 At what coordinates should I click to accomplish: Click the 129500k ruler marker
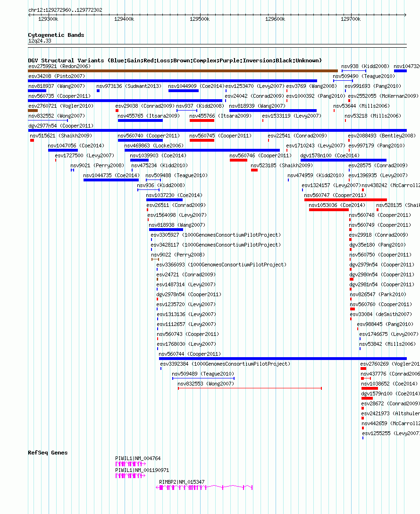[200, 19]
